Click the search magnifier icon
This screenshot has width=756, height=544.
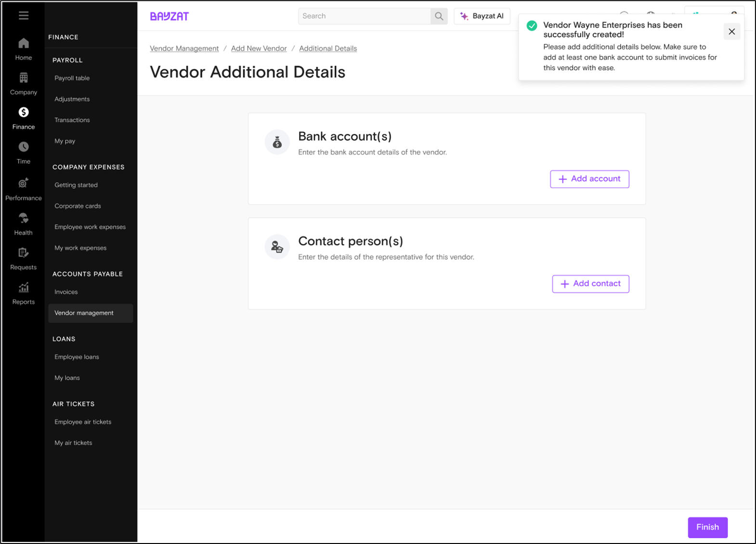(x=439, y=16)
